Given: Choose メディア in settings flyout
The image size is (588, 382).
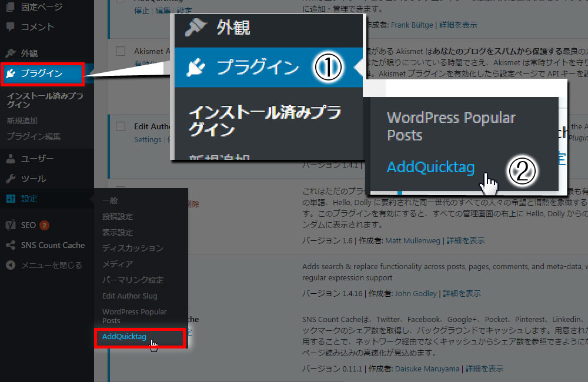Looking at the screenshot, I should [118, 264].
